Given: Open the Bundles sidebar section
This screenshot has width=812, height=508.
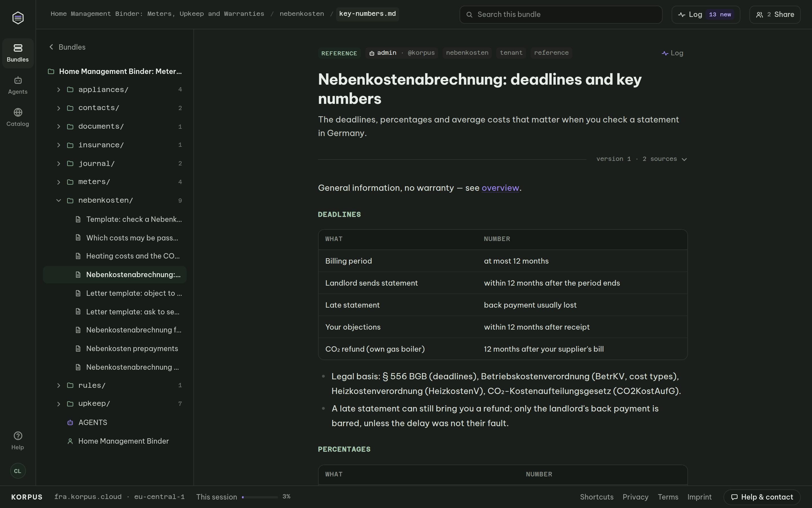Looking at the screenshot, I should [x=18, y=53].
